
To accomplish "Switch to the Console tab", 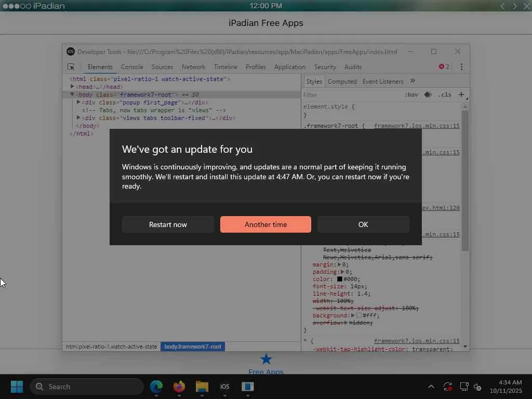I will point(132,67).
